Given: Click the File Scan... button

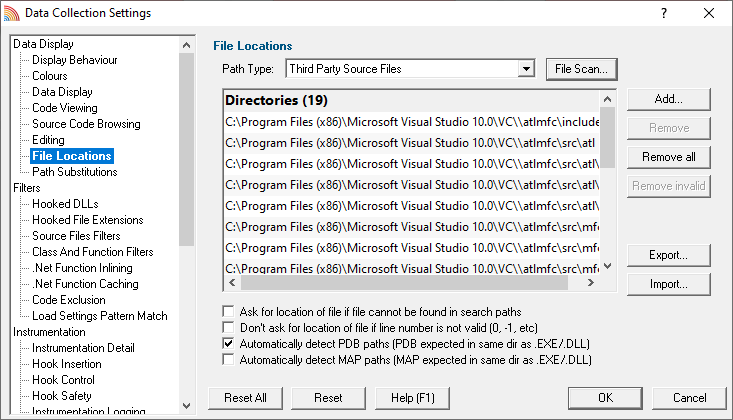Looking at the screenshot, I should tap(582, 69).
